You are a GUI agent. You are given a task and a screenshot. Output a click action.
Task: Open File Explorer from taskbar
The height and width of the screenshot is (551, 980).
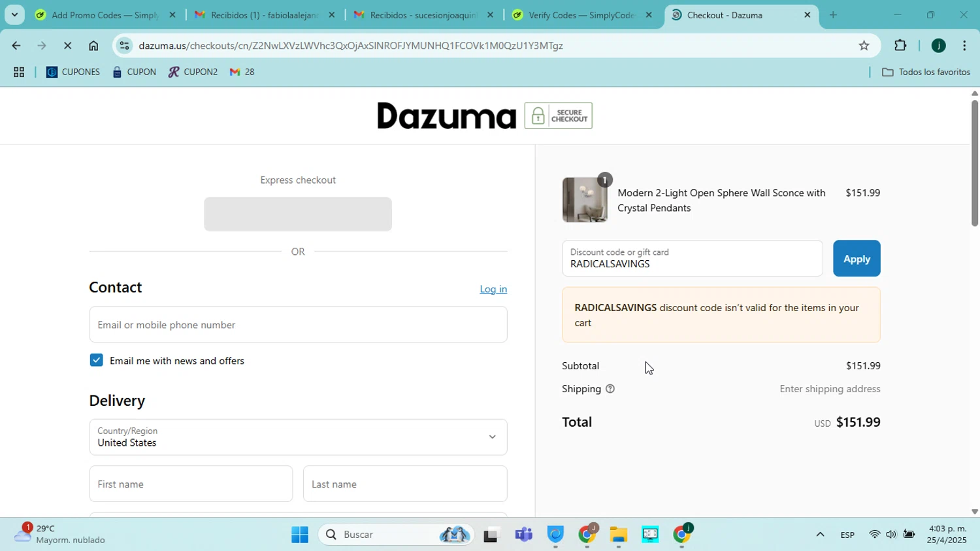[x=619, y=535]
